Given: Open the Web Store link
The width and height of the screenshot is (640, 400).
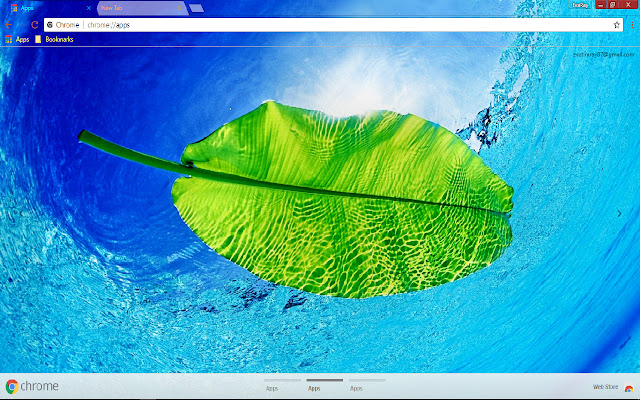Looking at the screenshot, I should coord(605,387).
